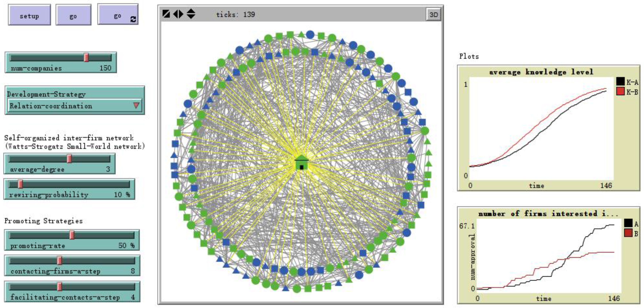Screen dimensions: 644x308
Task: Click the diagonal resize icon in view header
Action: tap(166, 14)
